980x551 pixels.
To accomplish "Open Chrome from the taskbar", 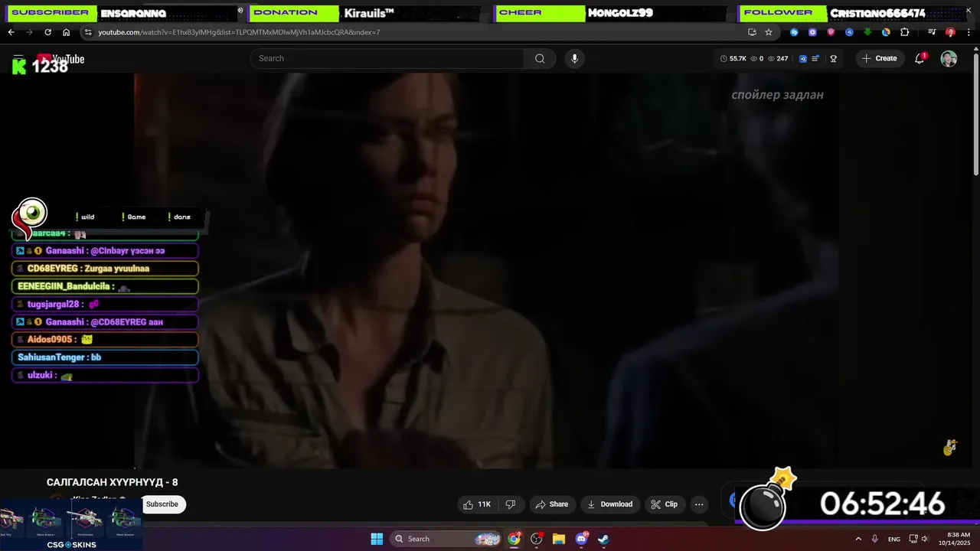I will coord(514,539).
